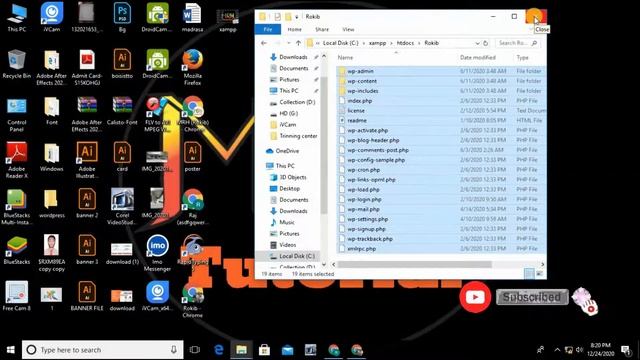Open the iVCam desktop shortcut
This screenshot has width=640, height=360.
51,17
